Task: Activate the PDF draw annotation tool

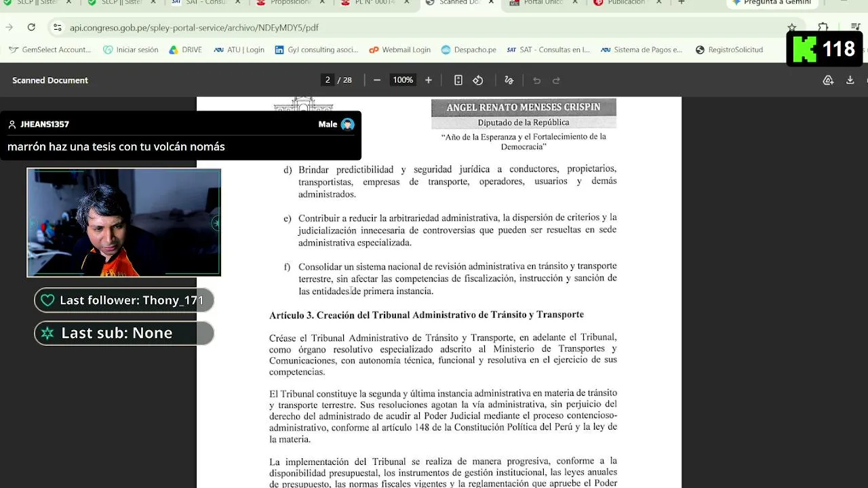Action: (509, 80)
